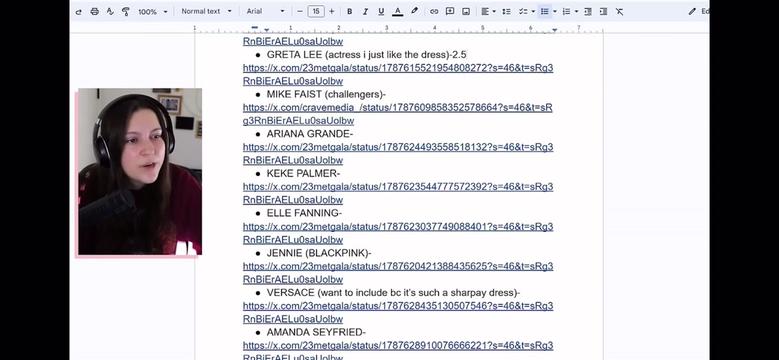Click the text AMANDA SEYFRIED-
Viewport: 779px width, 360px height.
(316, 332)
